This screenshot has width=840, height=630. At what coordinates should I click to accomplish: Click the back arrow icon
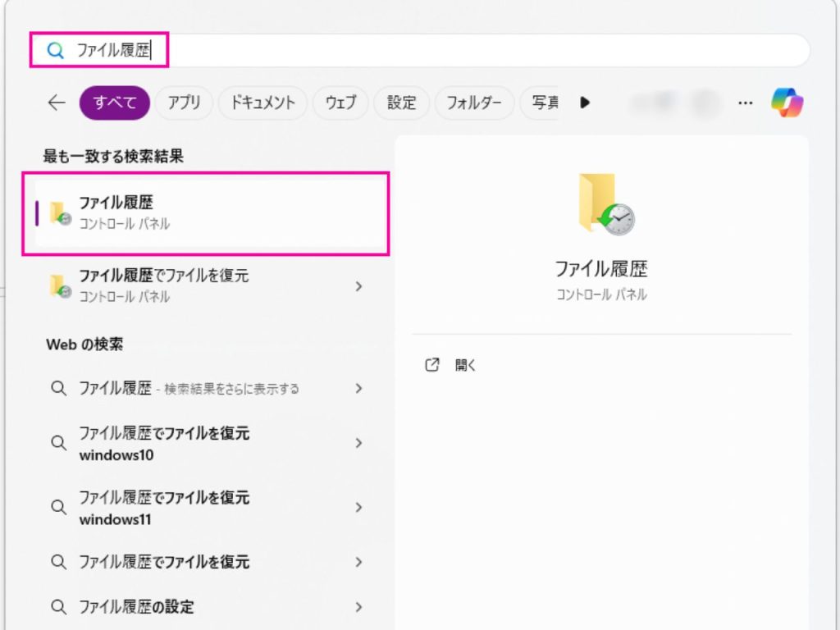click(56, 103)
